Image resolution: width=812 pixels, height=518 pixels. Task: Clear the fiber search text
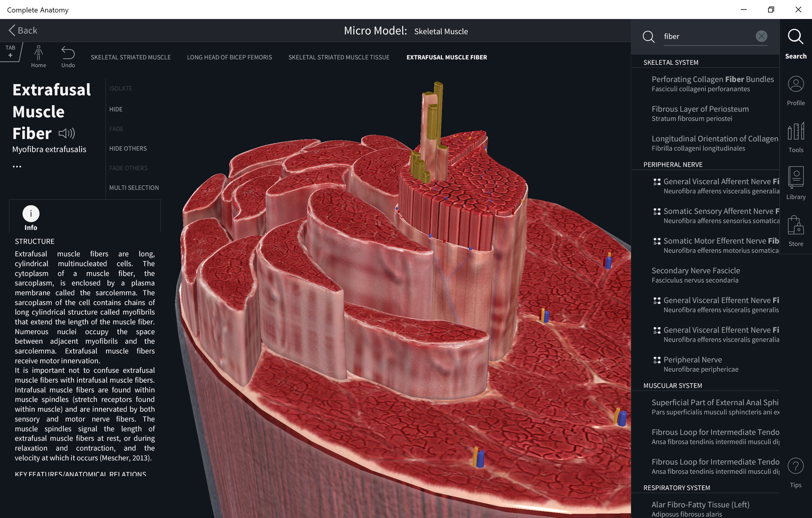[761, 36]
